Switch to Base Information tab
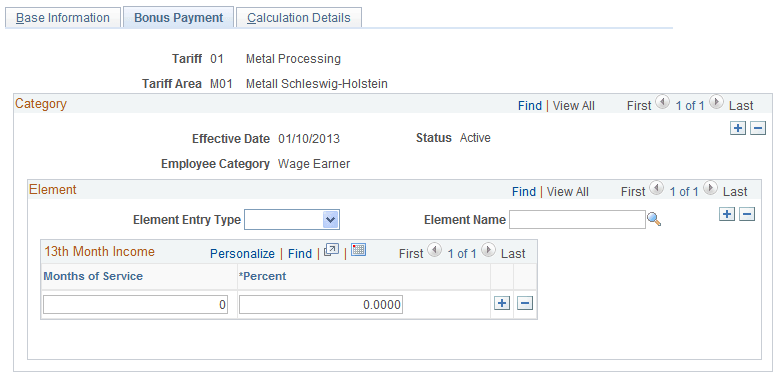The width and height of the screenshot is (779, 378). pyautogui.click(x=63, y=18)
